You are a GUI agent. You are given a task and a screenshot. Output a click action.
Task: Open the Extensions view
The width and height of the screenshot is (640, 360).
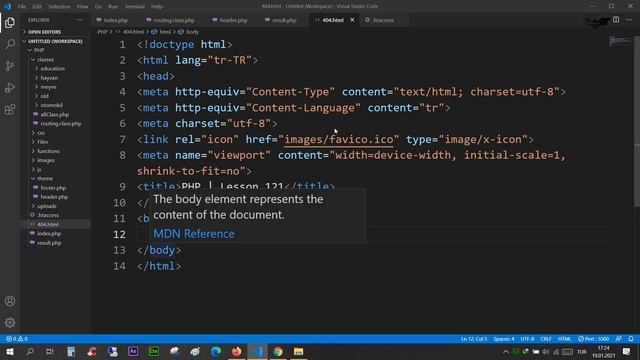pyautogui.click(x=10, y=109)
